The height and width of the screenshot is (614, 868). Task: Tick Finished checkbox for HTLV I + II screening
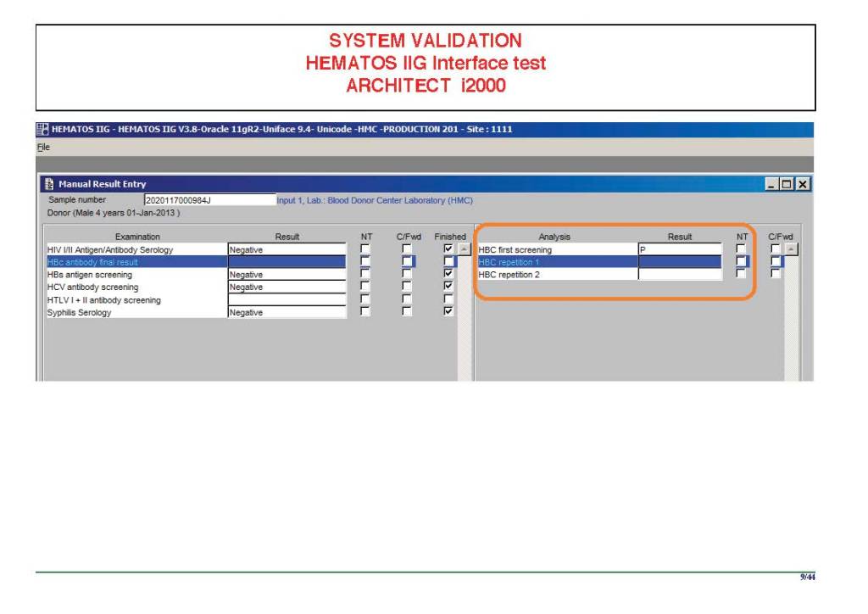[x=449, y=300]
